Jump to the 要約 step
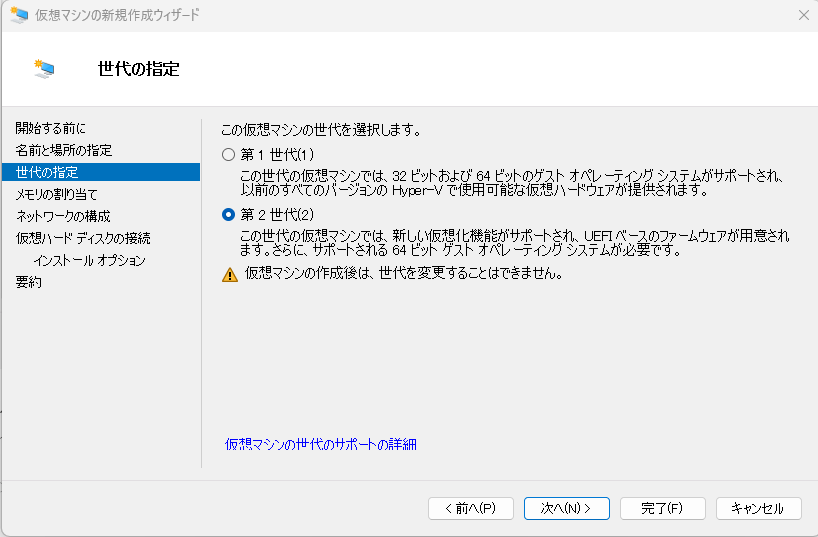Viewport: 818px width, 537px height. point(29,282)
